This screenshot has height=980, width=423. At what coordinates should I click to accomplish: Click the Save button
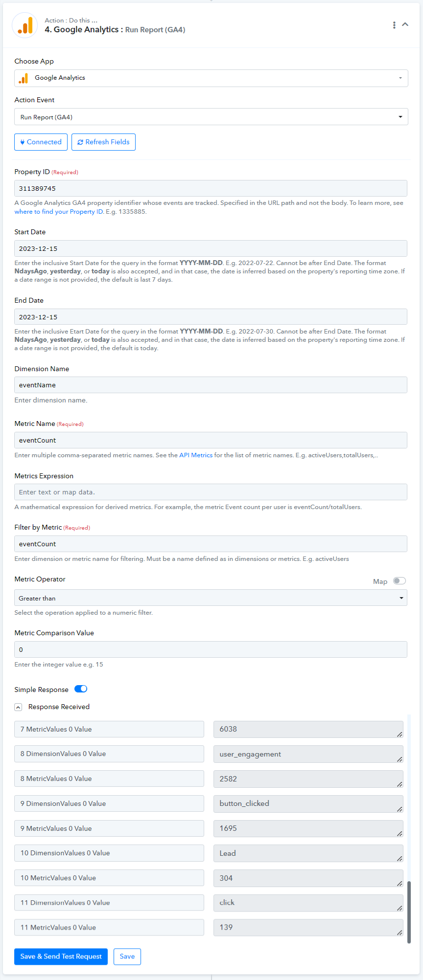[127, 957]
